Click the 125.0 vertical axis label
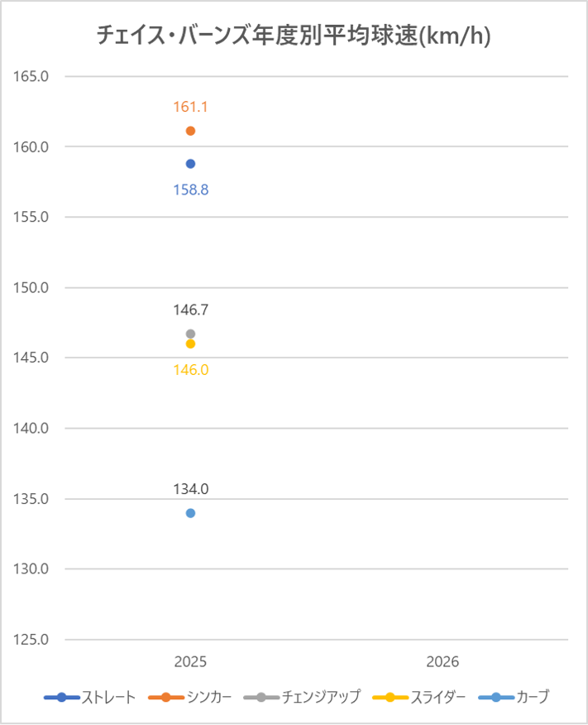This screenshot has width=588, height=725. click(x=31, y=640)
